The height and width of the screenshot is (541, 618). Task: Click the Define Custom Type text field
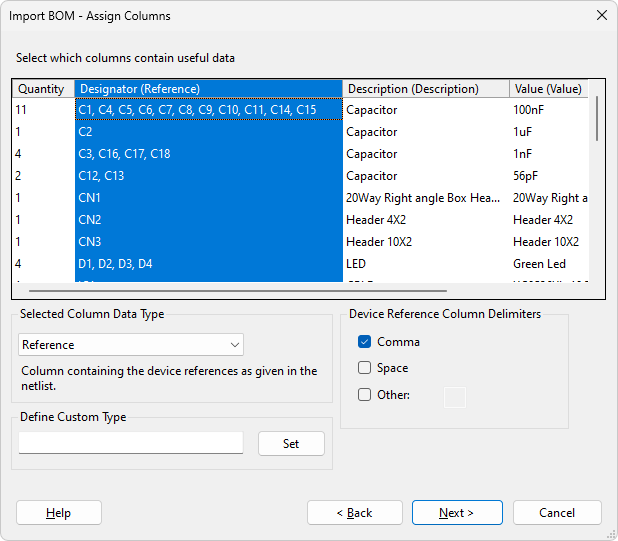tap(131, 443)
